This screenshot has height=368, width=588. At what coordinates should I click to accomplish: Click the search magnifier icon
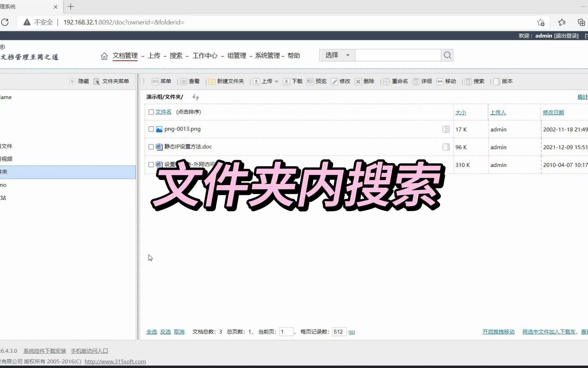click(x=447, y=55)
